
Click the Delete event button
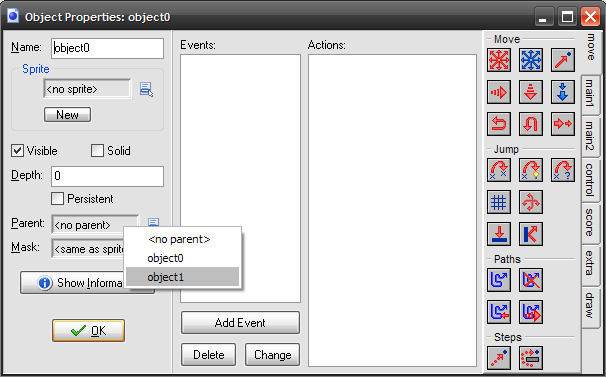tap(209, 355)
